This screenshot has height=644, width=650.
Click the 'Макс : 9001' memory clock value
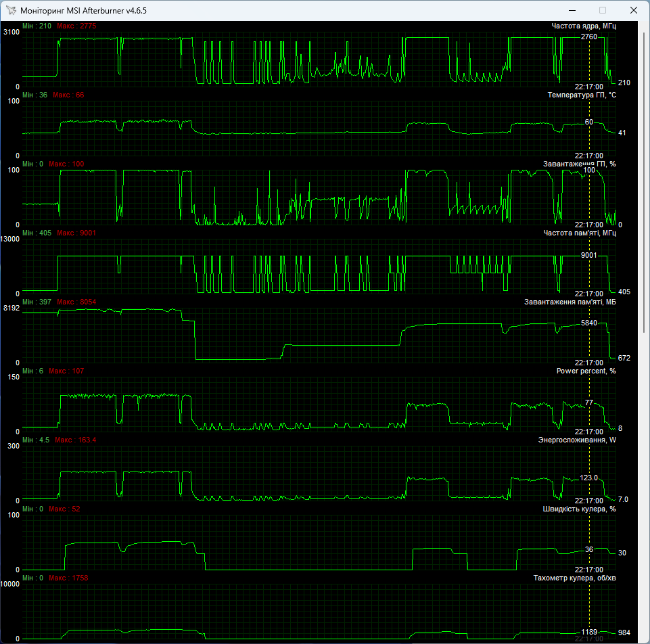tap(76, 233)
